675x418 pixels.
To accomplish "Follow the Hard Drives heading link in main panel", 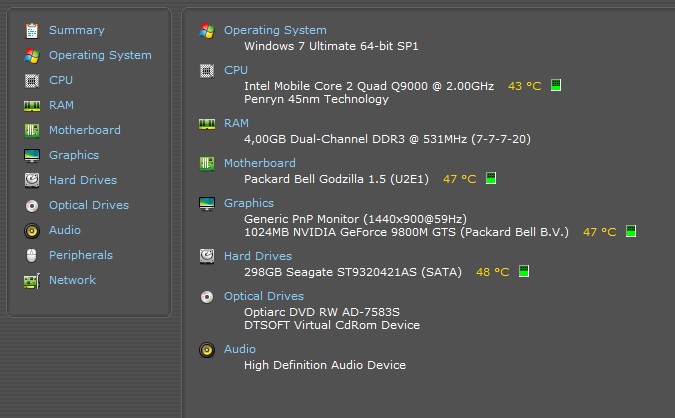I will tap(258, 256).
